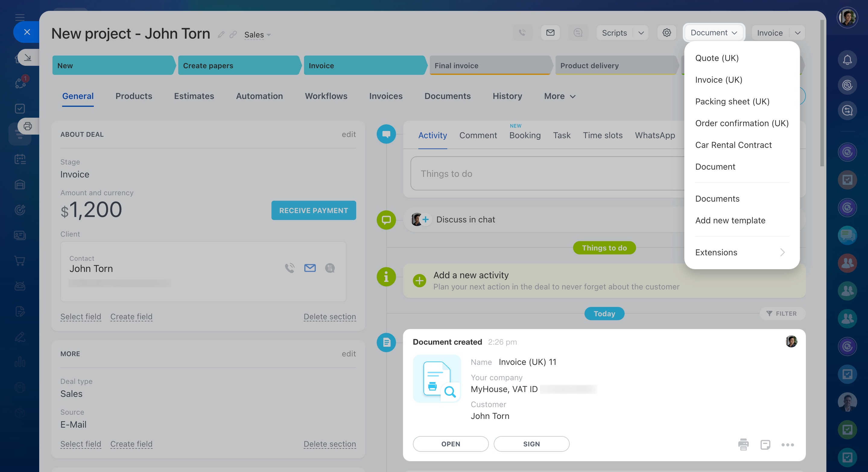This screenshot has width=868, height=472.
Task: Email John Torn via envelope icon
Action: (x=310, y=268)
